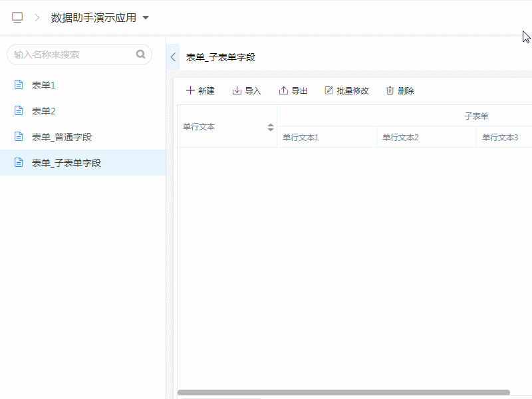The width and height of the screenshot is (532, 399).
Task: Click the document icon beside 表单1
Action: (x=19, y=85)
